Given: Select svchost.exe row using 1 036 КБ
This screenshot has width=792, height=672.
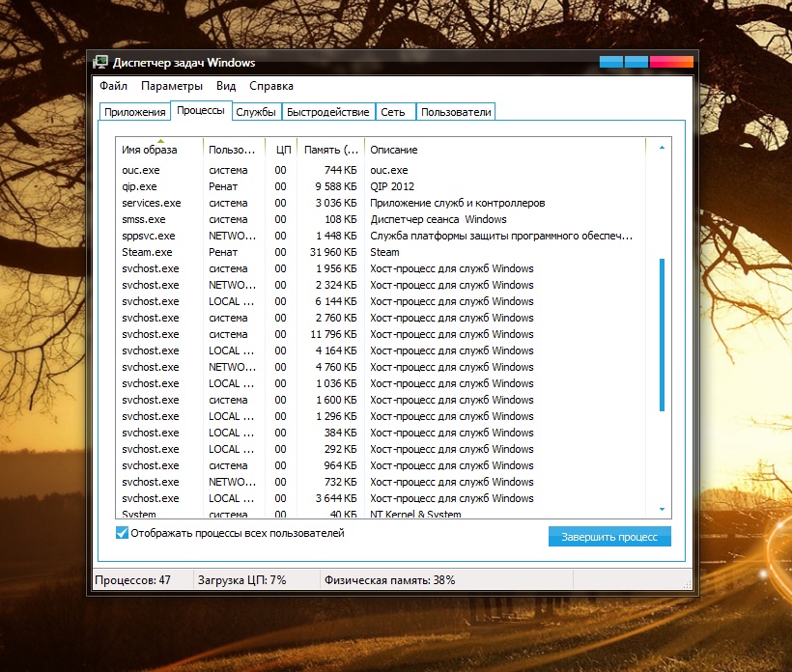Looking at the screenshot, I should (381, 383).
